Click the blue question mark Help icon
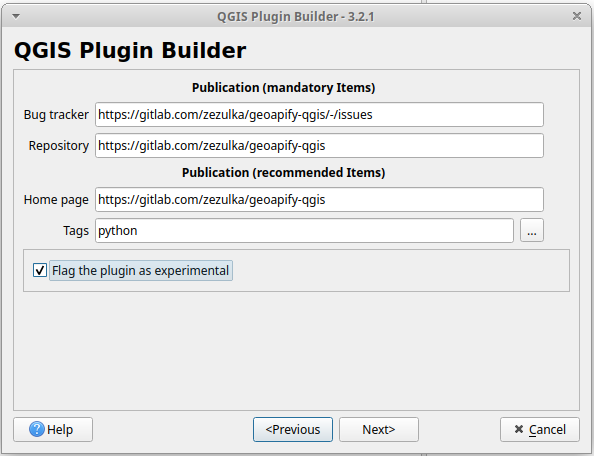This screenshot has width=594, height=456. pyautogui.click(x=37, y=429)
